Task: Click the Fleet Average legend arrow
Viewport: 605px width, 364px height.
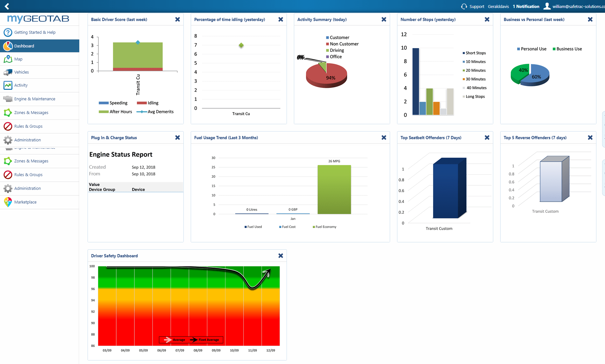Action: [x=193, y=340]
